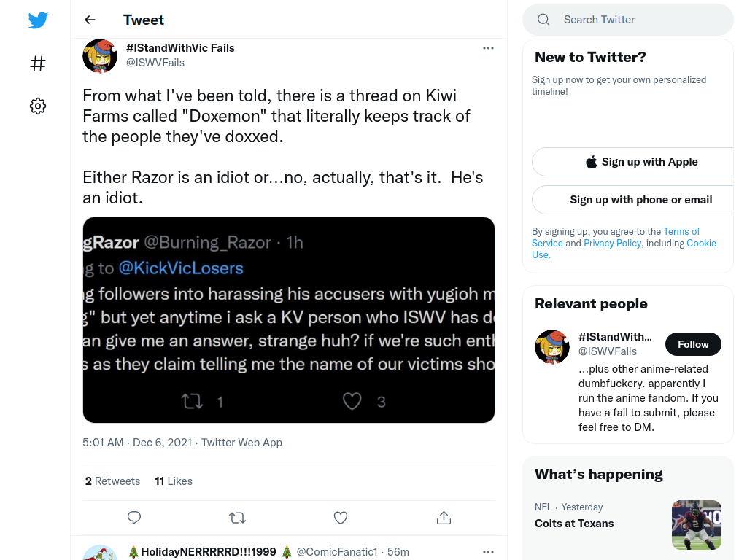Open the Privacy Policy link
Image resolution: width=747 pixels, height=560 pixels.
pyautogui.click(x=612, y=243)
